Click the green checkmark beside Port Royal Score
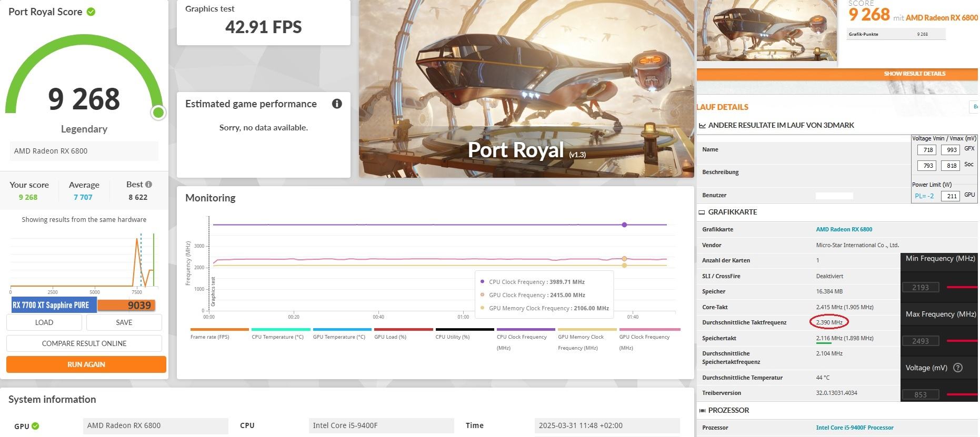This screenshot has width=980, height=437. (91, 12)
